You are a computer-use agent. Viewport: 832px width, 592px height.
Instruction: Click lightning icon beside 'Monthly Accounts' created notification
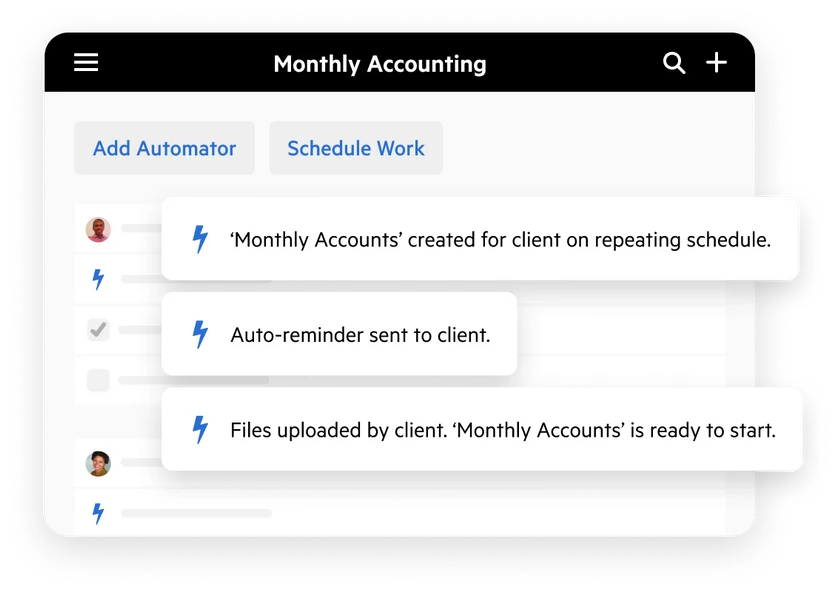coord(200,240)
